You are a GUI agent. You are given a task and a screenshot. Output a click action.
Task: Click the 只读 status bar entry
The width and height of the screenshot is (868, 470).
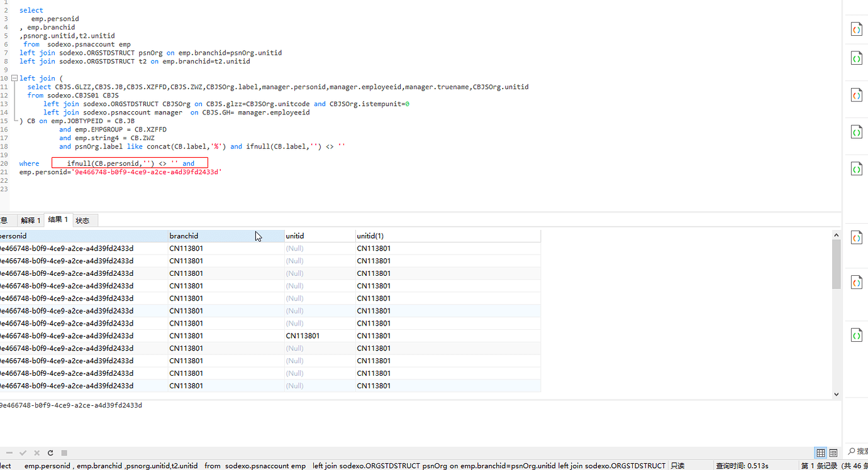click(x=677, y=466)
